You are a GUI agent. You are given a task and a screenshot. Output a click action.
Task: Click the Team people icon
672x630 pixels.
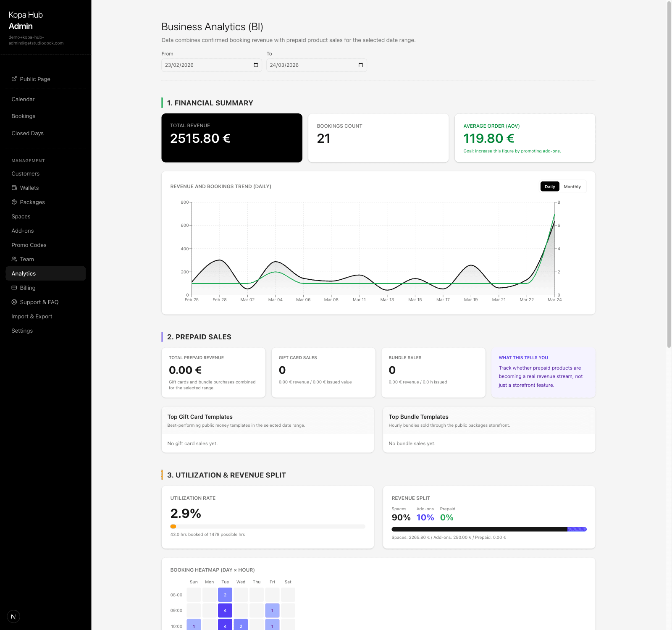coord(14,259)
